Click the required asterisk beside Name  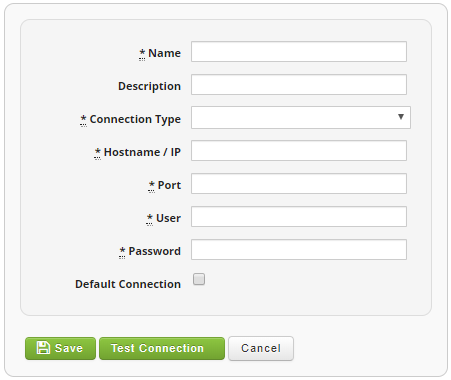142,53
